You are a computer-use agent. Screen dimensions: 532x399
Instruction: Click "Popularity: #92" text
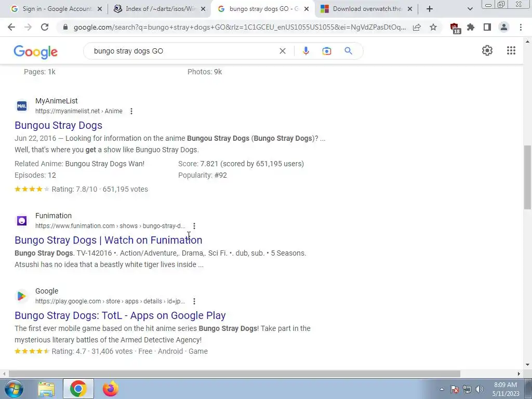coord(203,175)
